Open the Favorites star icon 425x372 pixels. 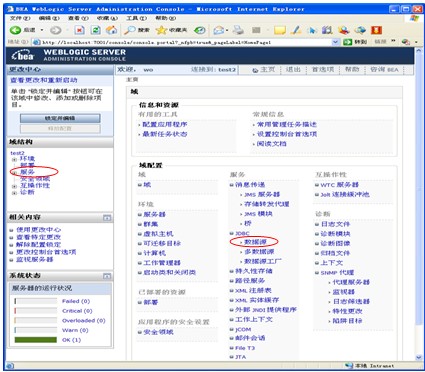coord(161,30)
